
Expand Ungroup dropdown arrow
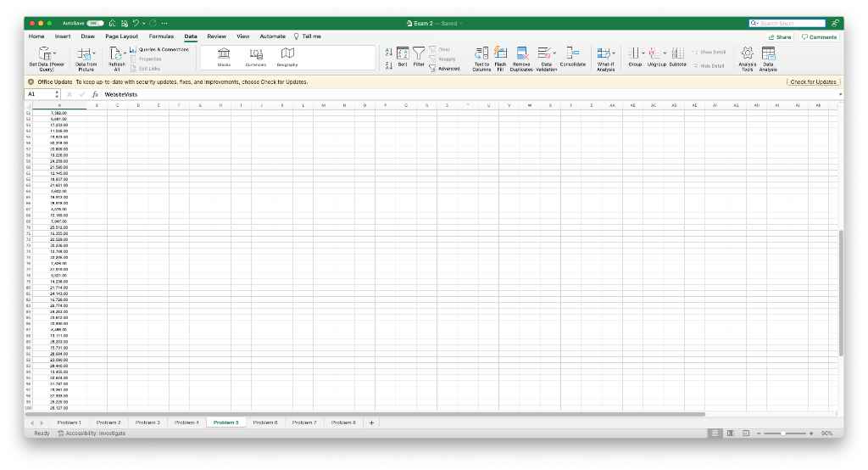tap(665, 53)
